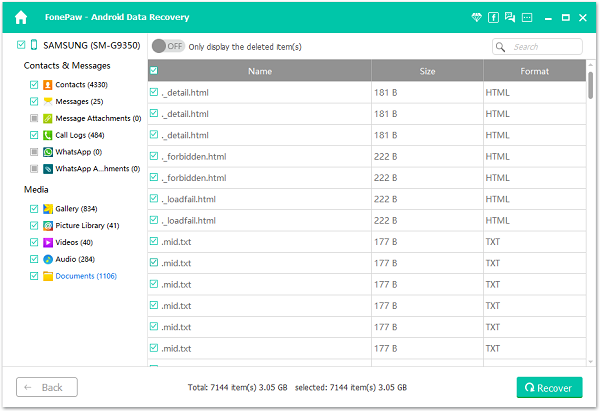Open the diamond upgrade icon
Image resolution: width=600 pixels, height=411 pixels.
point(476,17)
